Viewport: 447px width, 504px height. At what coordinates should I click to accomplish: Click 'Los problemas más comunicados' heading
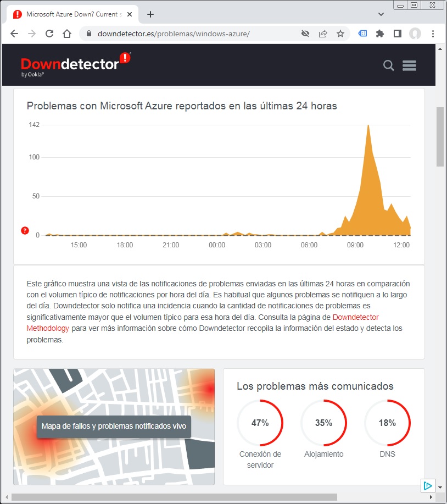coord(315,386)
